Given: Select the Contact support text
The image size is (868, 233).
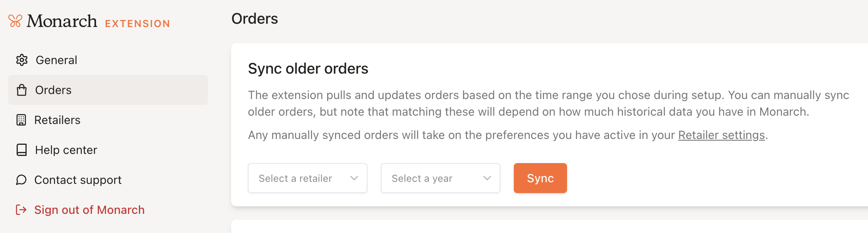Looking at the screenshot, I should [x=78, y=180].
